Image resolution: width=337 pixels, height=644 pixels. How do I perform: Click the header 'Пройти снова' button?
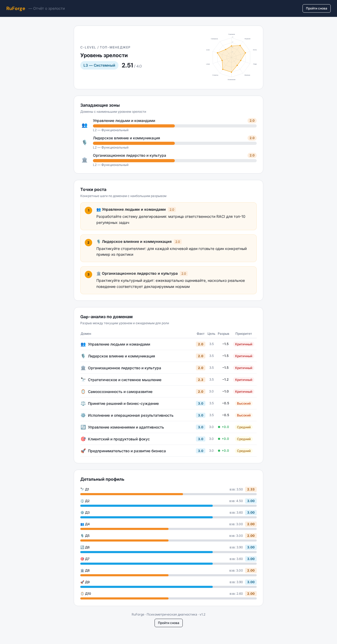316,8
